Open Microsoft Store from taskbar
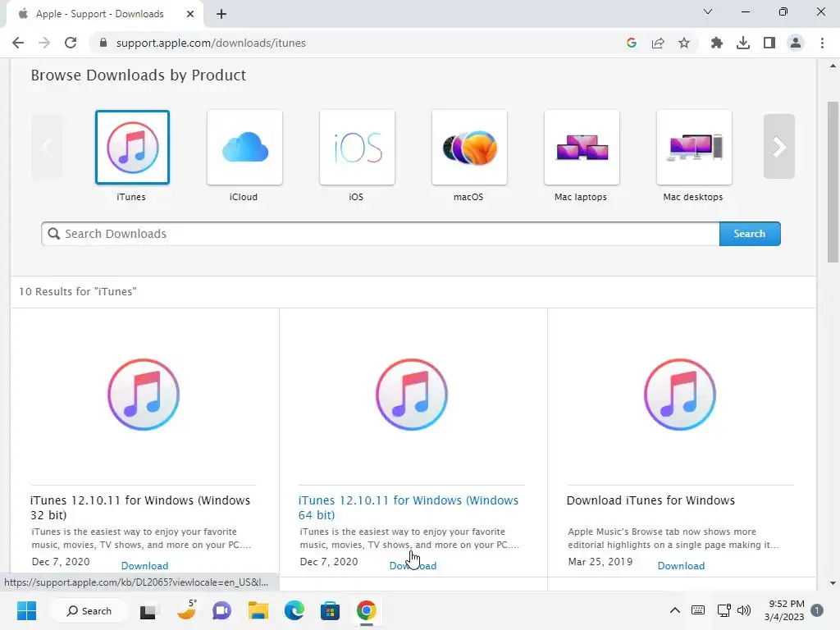This screenshot has width=840, height=630. pyautogui.click(x=330, y=610)
